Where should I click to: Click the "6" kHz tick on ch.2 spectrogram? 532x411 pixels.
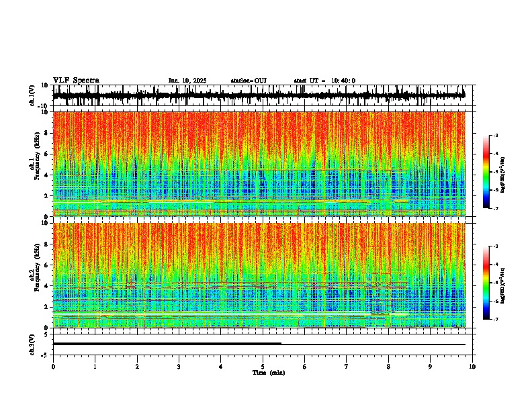coord(47,265)
